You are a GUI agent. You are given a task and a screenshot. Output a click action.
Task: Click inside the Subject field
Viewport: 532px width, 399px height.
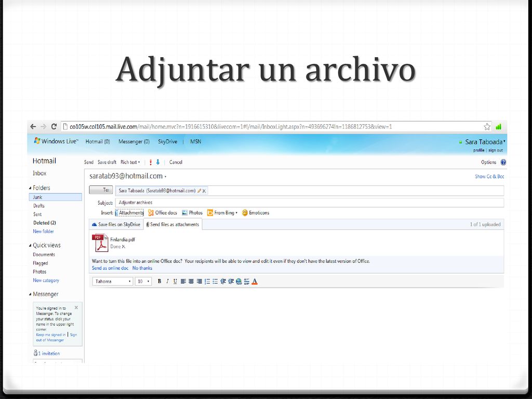310,203
